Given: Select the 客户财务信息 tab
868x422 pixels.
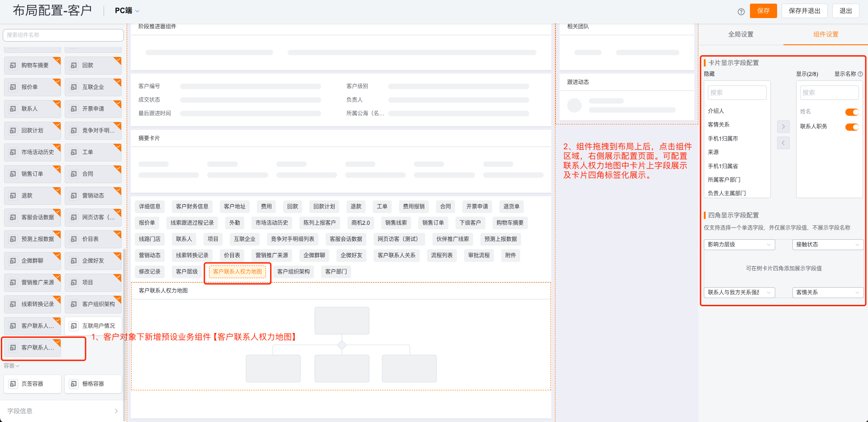Looking at the screenshot, I should [x=192, y=207].
